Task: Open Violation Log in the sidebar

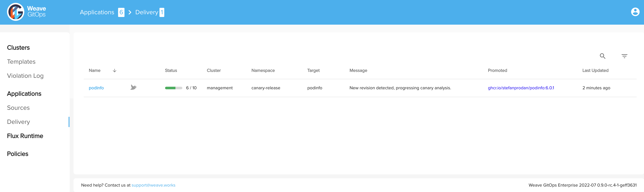Action: 25,76
